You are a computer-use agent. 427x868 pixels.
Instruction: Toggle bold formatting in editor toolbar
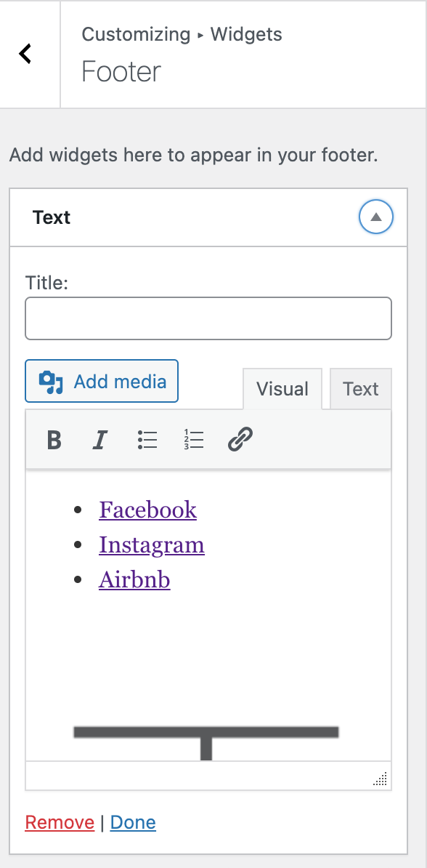pyautogui.click(x=54, y=440)
